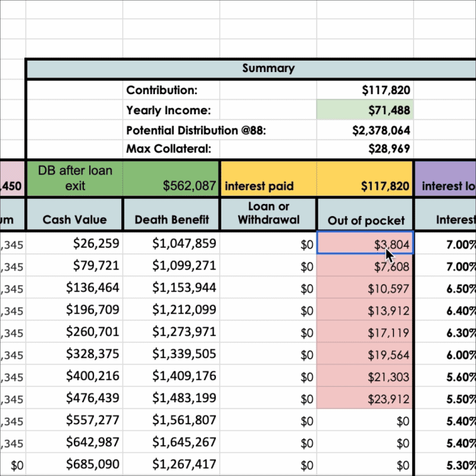Select Cash Value cell $79,721
476x476 pixels.
(x=75, y=265)
